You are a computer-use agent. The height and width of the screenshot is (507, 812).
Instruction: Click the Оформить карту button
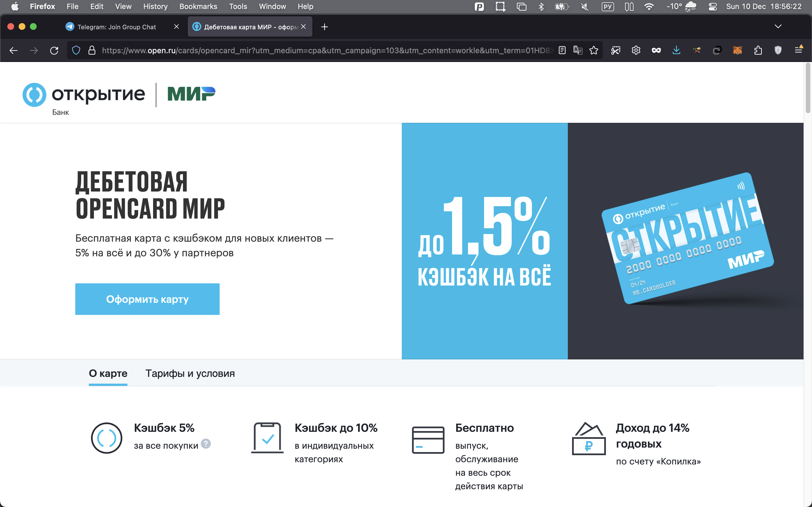pos(147,299)
